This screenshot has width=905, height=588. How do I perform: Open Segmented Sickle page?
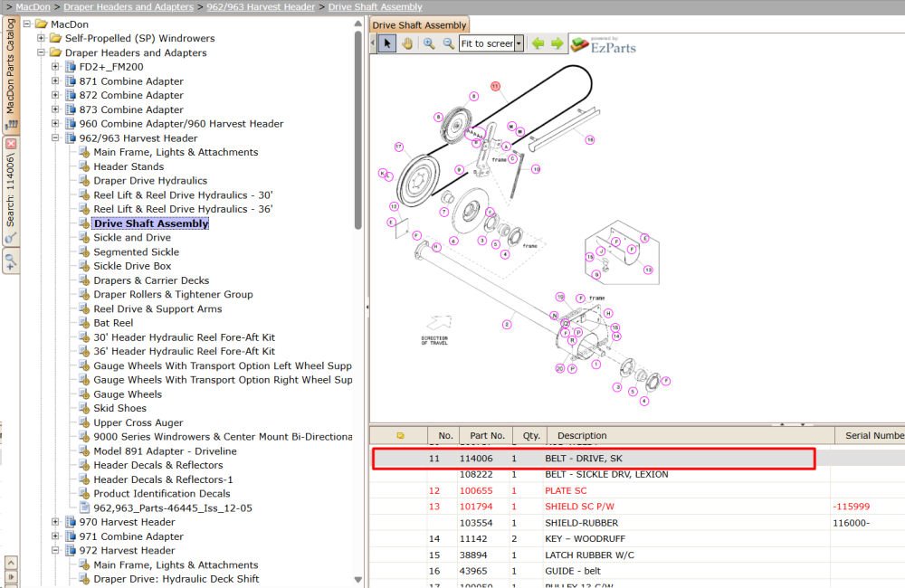pos(137,251)
